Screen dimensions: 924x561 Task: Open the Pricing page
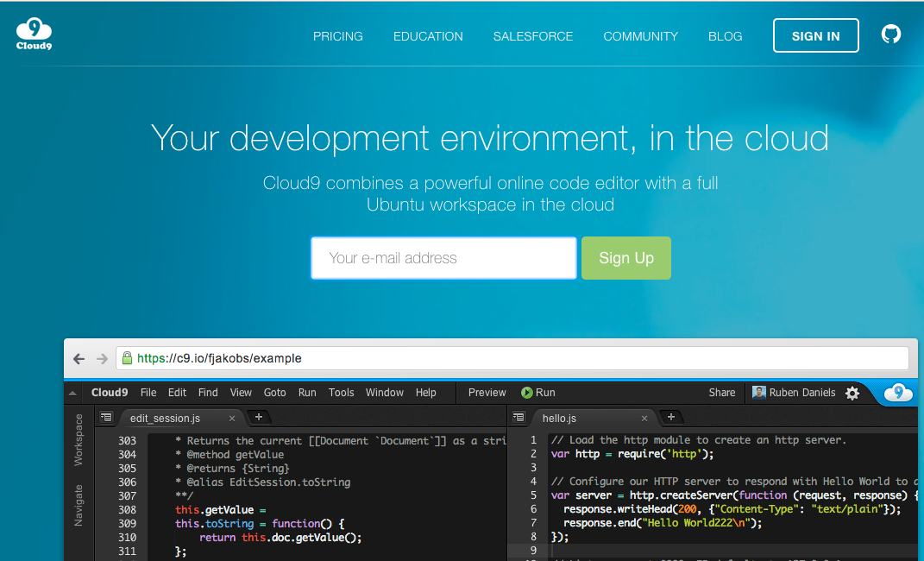[x=337, y=36]
